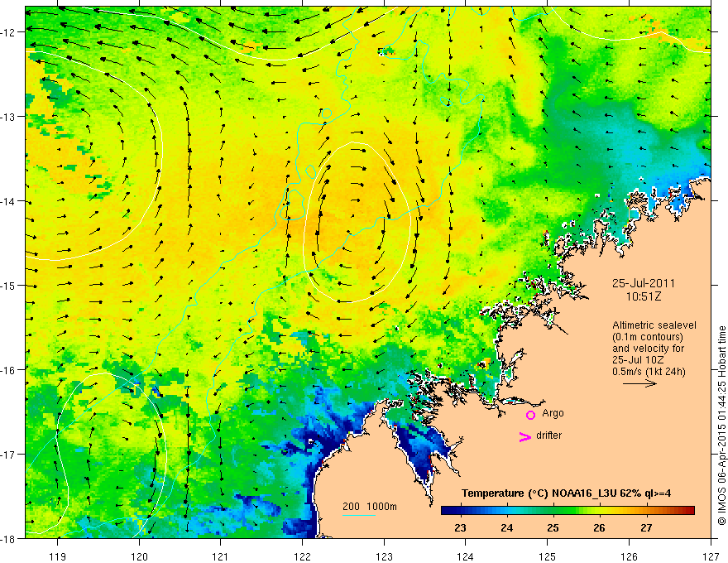Click the color bar tick label 27
Screen dimensions: 728x563
coord(646,528)
